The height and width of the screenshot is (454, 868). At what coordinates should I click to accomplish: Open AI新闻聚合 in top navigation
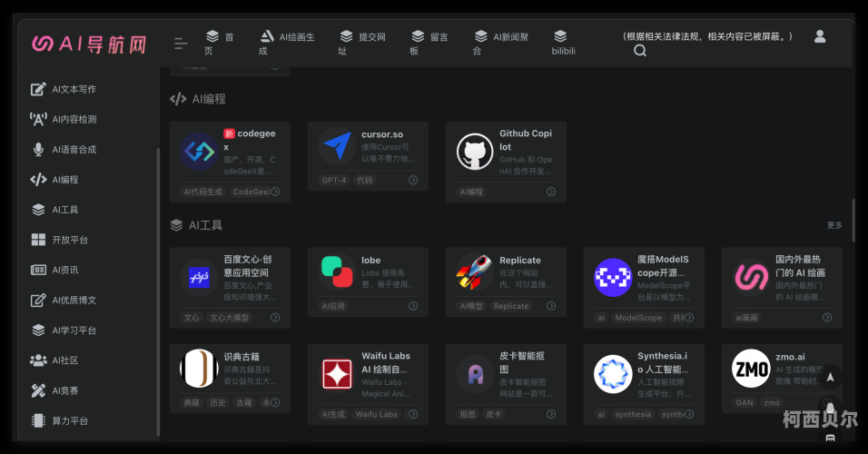[501, 44]
